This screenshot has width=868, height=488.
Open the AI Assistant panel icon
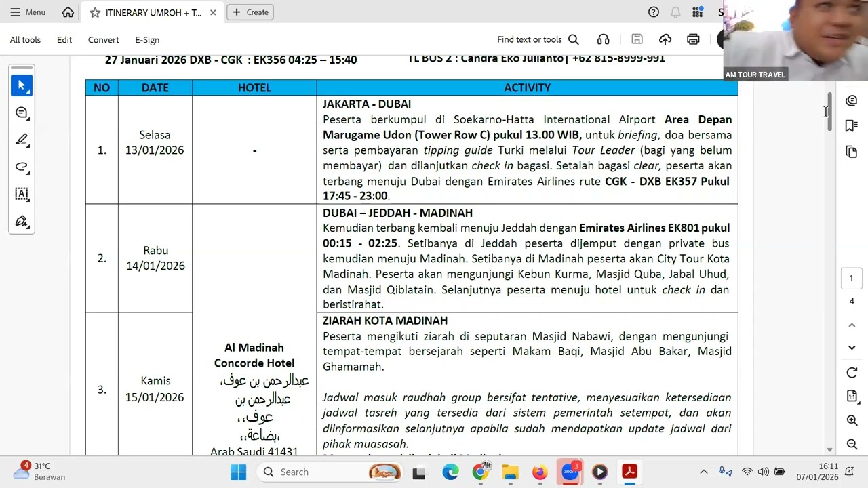coord(852,101)
